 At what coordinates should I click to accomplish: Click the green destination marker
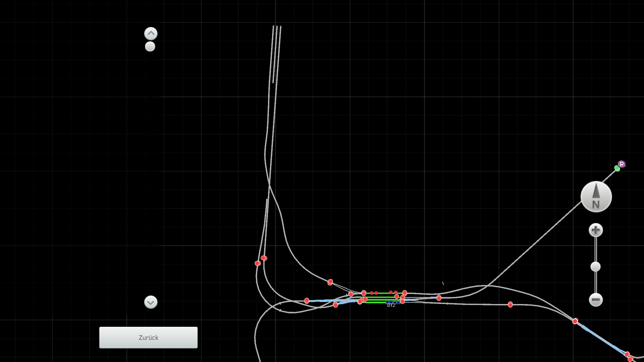click(617, 168)
